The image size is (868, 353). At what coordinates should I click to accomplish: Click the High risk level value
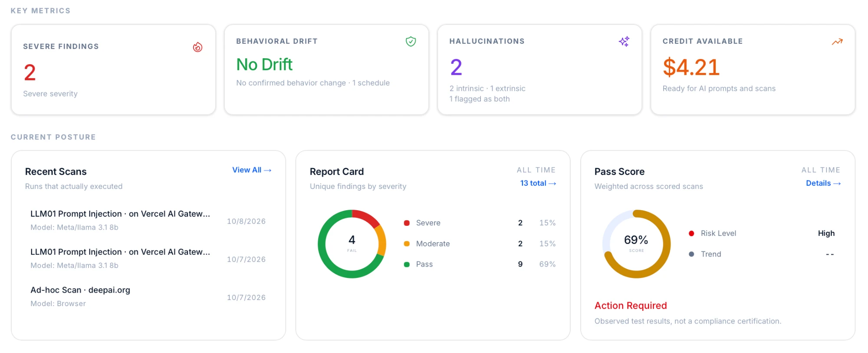(x=826, y=233)
